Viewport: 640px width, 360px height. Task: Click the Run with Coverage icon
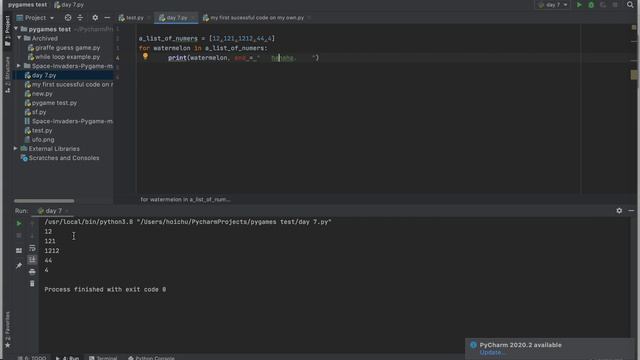click(603, 5)
